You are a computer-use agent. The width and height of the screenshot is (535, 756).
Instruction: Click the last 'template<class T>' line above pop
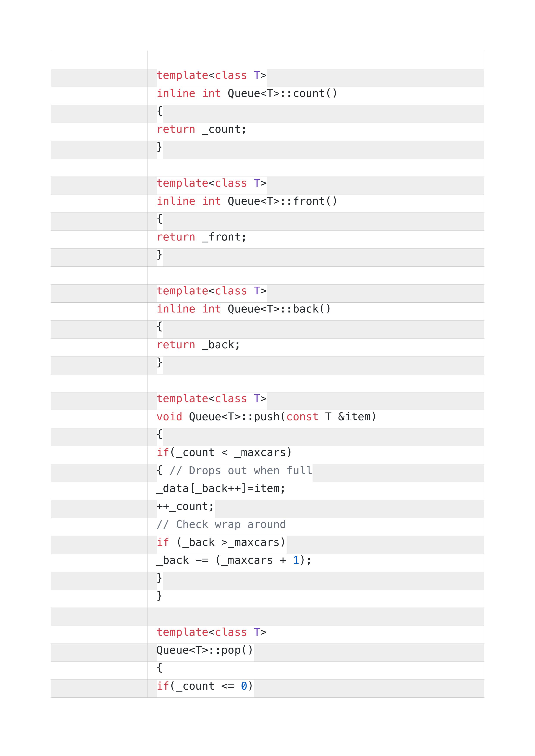click(212, 632)
